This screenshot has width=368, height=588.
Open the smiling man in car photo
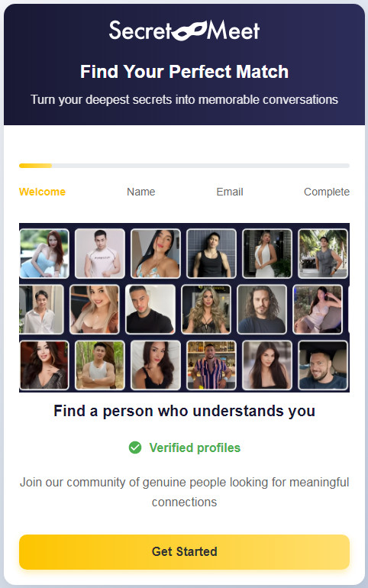coord(323,365)
